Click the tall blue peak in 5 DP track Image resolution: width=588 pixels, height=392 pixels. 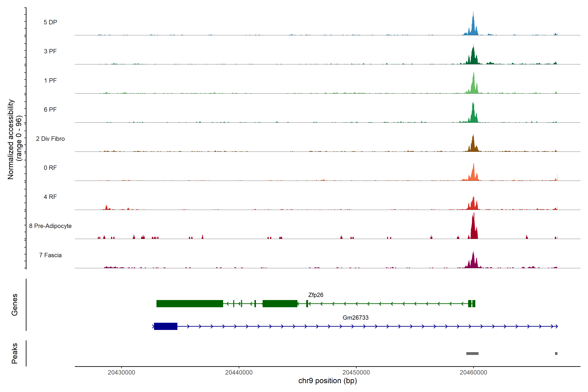pyautogui.click(x=473, y=26)
